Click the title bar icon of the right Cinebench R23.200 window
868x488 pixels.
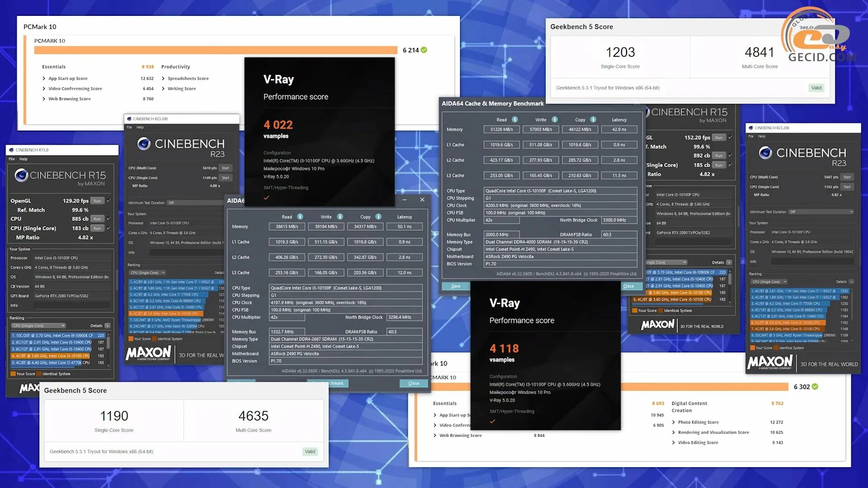coord(751,128)
